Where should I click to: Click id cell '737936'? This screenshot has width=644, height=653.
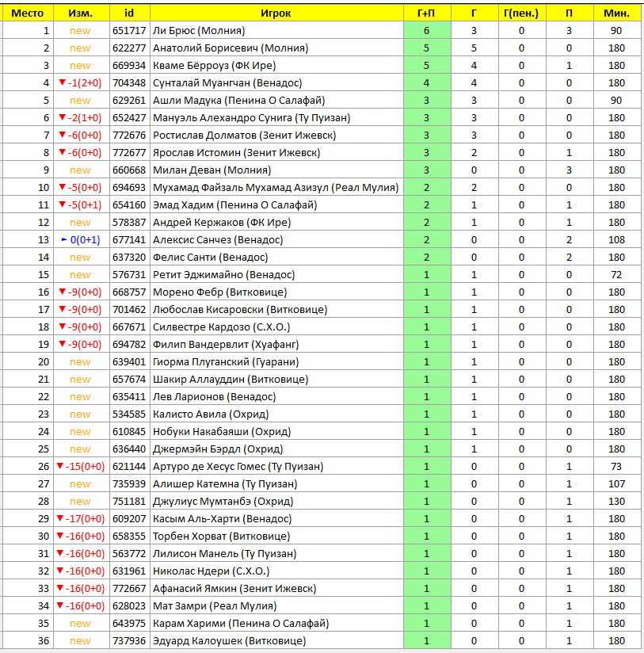tap(129, 641)
